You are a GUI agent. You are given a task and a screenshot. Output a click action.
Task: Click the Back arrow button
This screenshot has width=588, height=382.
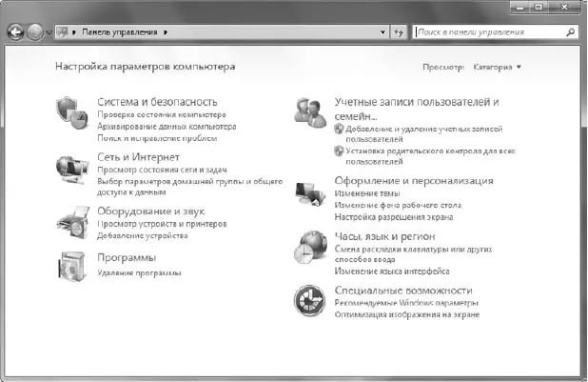click(x=16, y=32)
